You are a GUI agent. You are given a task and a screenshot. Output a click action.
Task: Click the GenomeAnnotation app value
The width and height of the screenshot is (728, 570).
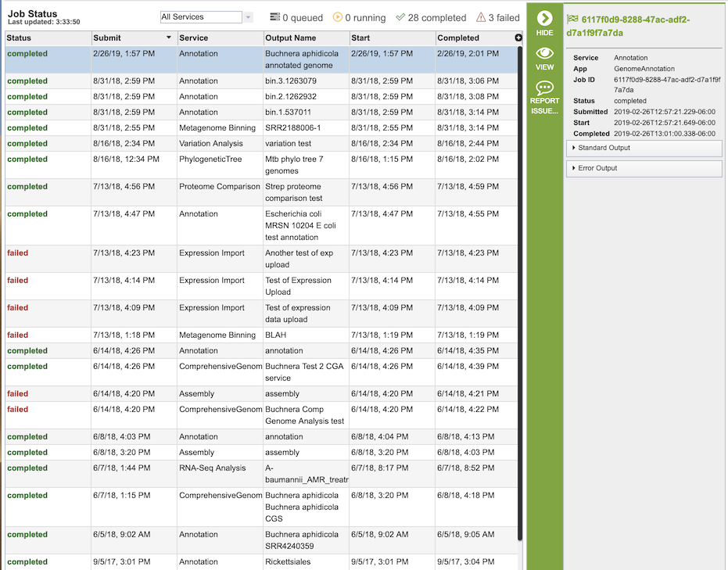(x=644, y=68)
